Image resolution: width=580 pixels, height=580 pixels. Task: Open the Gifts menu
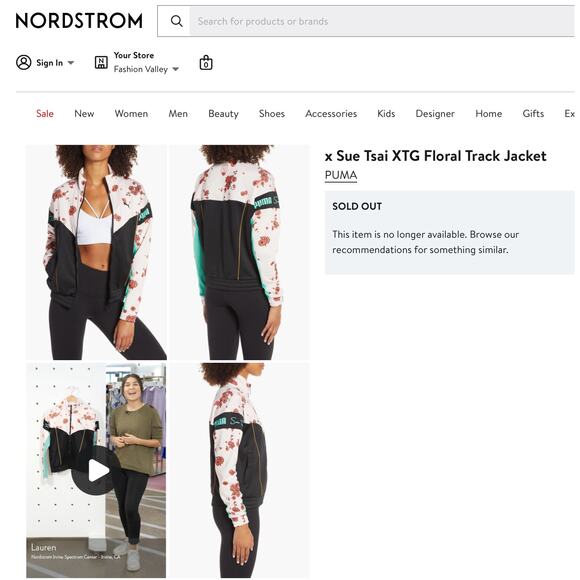tap(533, 114)
